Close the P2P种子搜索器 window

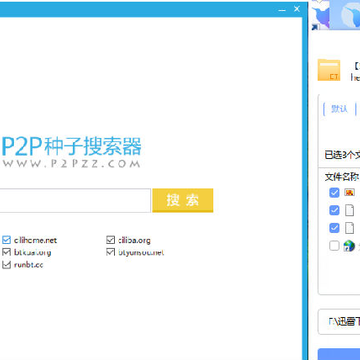pyautogui.click(x=297, y=9)
